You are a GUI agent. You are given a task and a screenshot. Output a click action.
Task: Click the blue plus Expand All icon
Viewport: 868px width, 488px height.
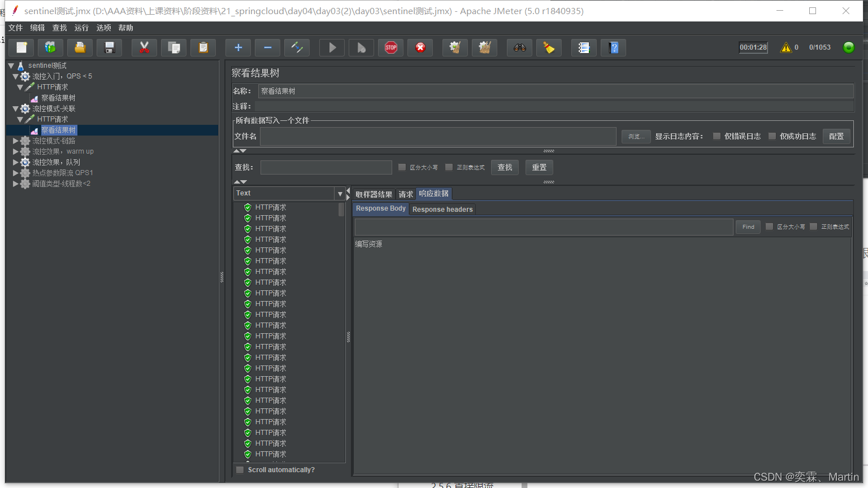point(238,48)
